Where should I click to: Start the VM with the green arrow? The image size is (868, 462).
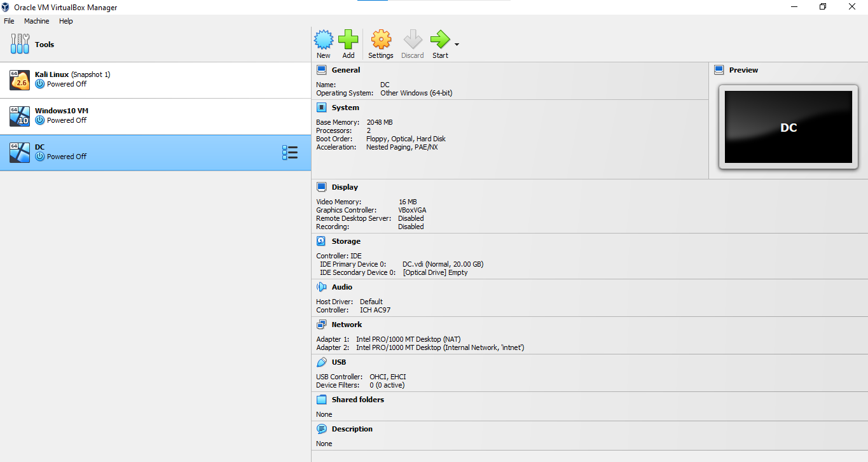pyautogui.click(x=440, y=40)
